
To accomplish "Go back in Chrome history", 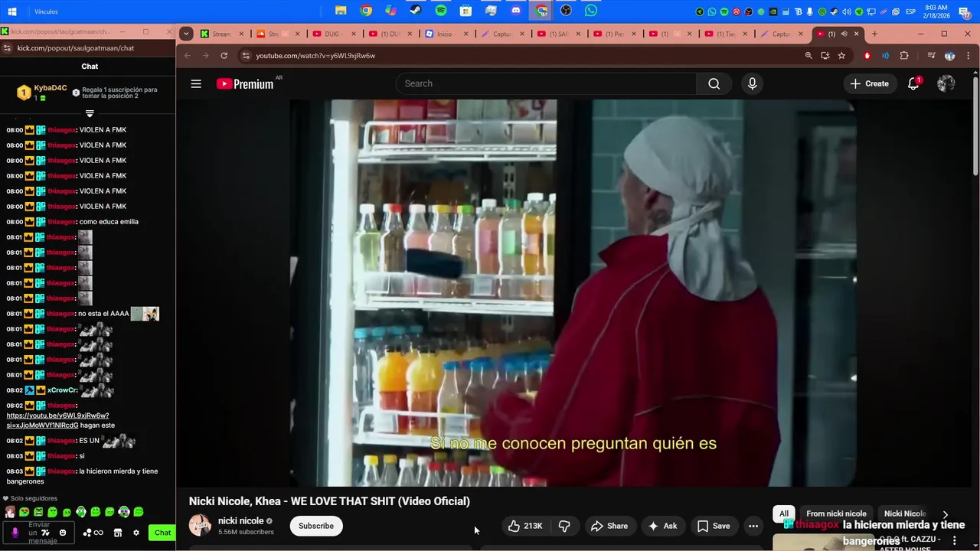I will (188, 56).
